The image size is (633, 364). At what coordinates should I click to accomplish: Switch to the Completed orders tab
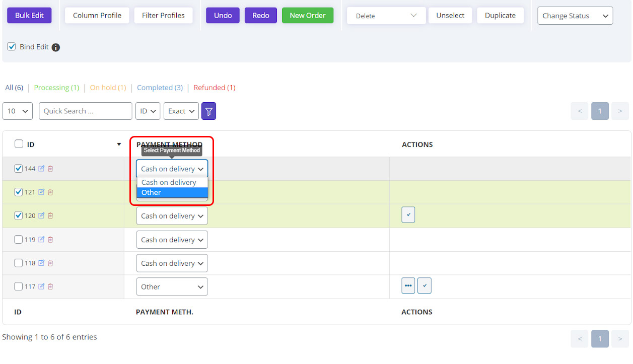(x=160, y=87)
